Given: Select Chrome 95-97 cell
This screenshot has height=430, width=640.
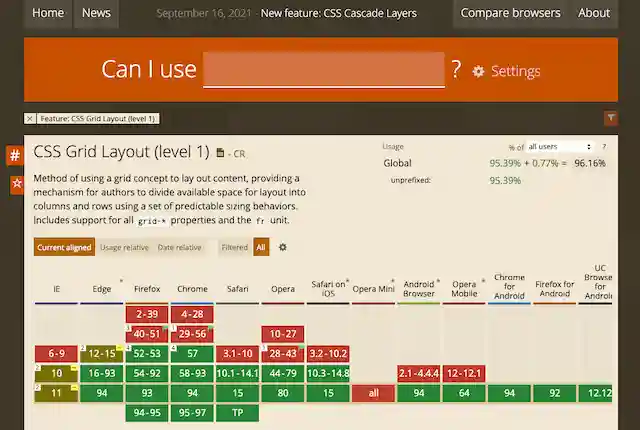Looking at the screenshot, I should (x=192, y=413).
